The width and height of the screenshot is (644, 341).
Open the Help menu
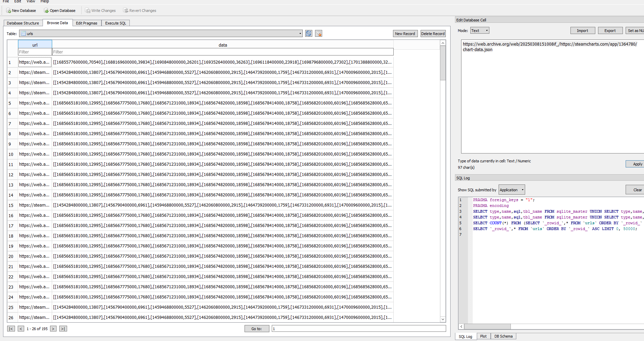point(45,1)
